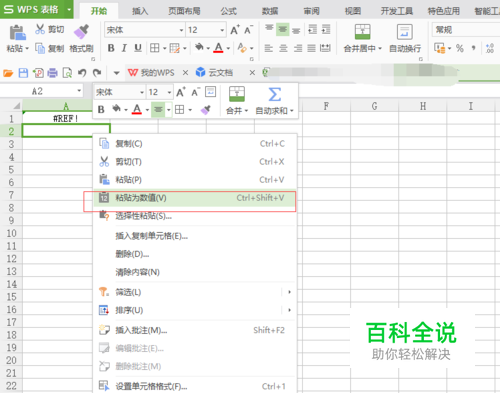Image resolution: width=500 pixels, height=393 pixels.
Task: Click Bold in the mini toolbar
Action: [101, 109]
